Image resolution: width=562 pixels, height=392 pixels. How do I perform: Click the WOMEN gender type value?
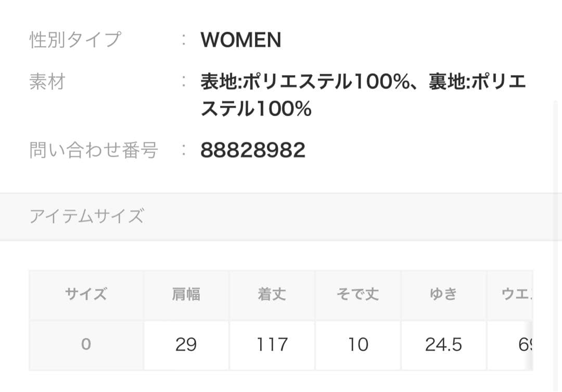tap(240, 40)
